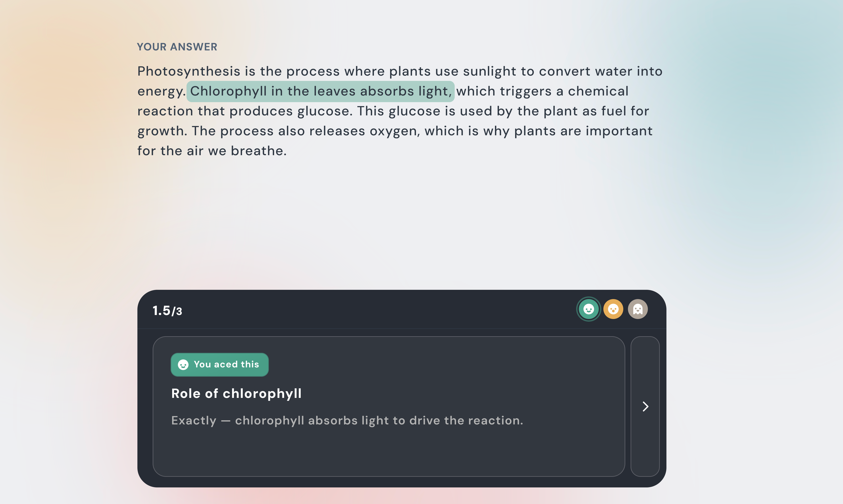Click the 'Role of chlorophyll' heading
The image size is (843, 504).
[236, 394]
